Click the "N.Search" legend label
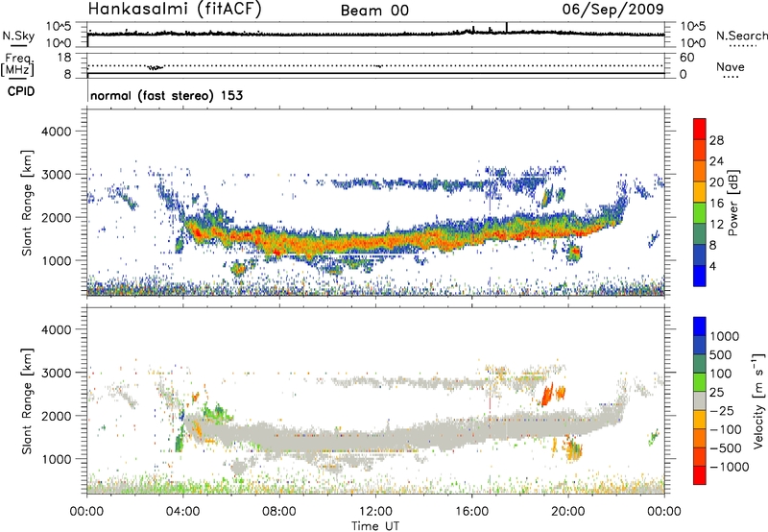The height and width of the screenshot is (532, 768). coord(742,36)
